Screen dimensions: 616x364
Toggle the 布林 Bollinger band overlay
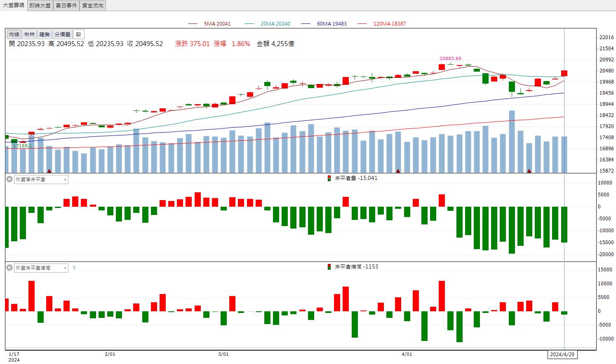(x=29, y=34)
